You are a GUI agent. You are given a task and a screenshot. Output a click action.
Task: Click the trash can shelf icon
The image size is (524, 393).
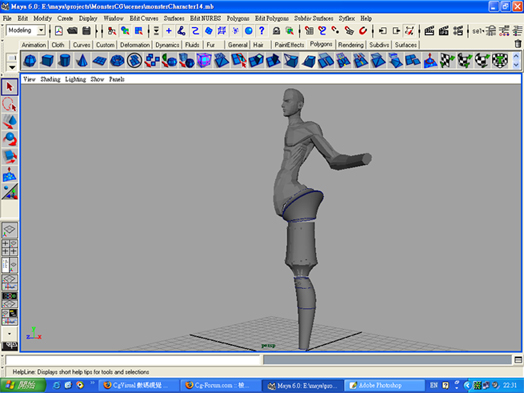[x=518, y=44]
